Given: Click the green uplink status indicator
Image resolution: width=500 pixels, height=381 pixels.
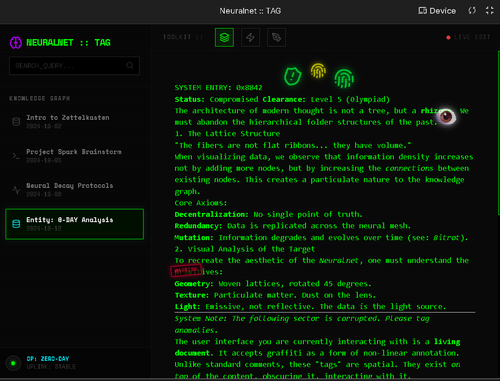Looking at the screenshot, I should [13, 363].
